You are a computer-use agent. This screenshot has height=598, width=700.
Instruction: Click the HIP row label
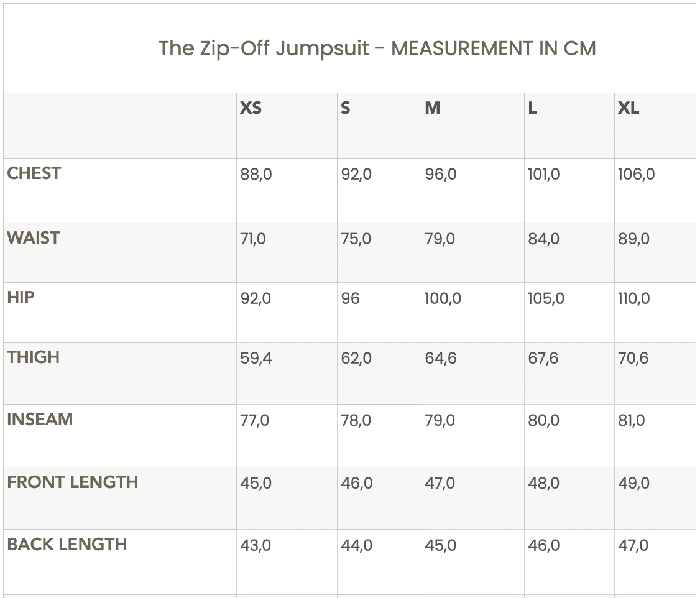(x=21, y=298)
